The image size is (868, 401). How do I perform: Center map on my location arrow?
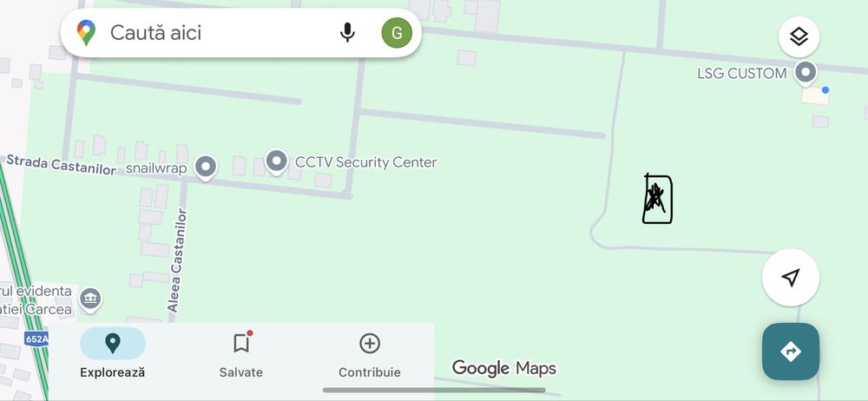coord(791,278)
